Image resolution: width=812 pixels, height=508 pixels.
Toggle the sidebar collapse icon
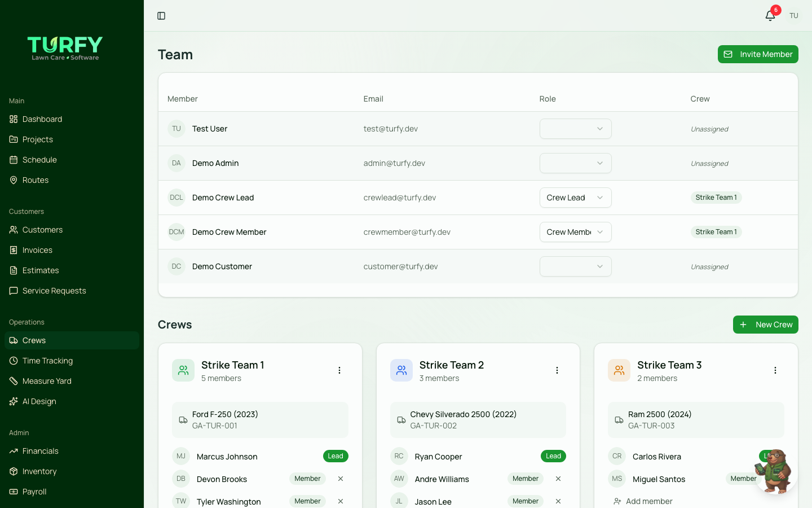[161, 16]
